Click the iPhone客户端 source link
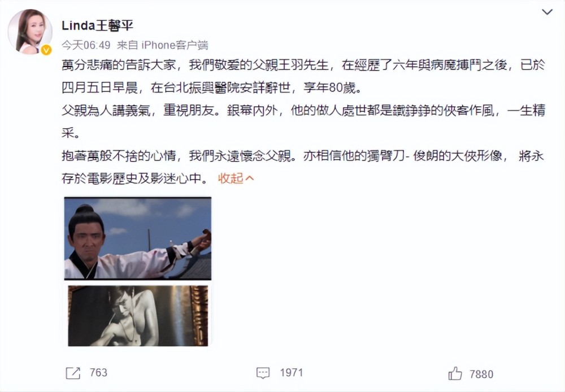 175,45
